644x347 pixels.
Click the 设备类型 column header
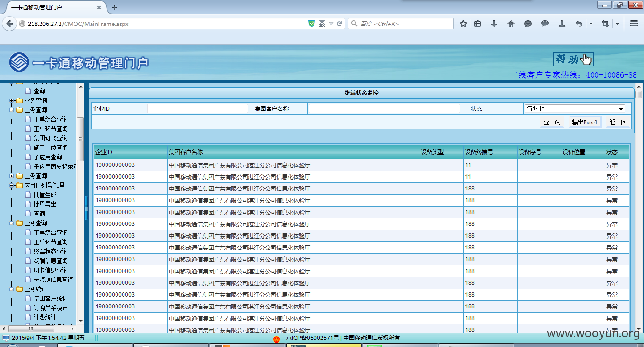(x=432, y=152)
